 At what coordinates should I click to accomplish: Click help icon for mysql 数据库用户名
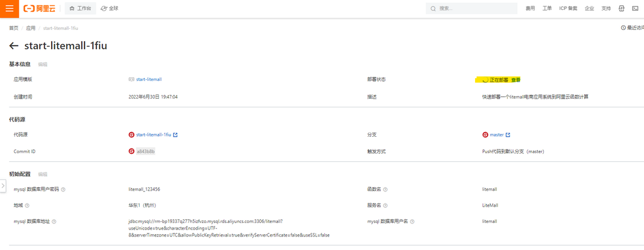[412, 221]
